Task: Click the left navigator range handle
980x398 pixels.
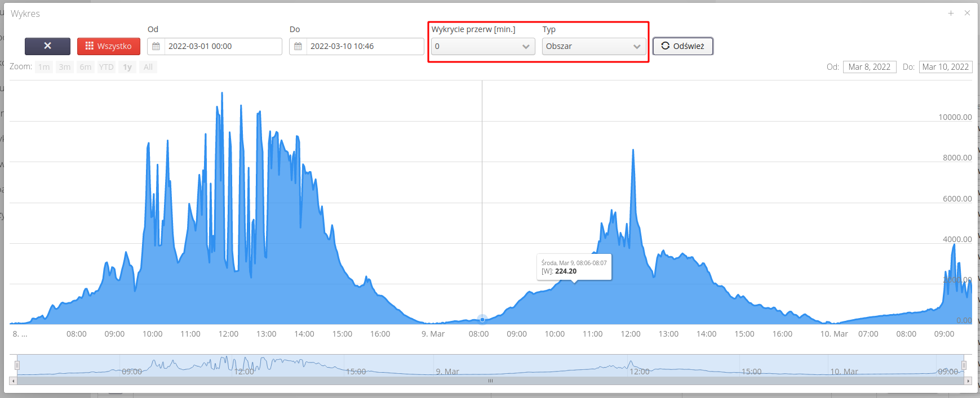Action: tap(17, 365)
